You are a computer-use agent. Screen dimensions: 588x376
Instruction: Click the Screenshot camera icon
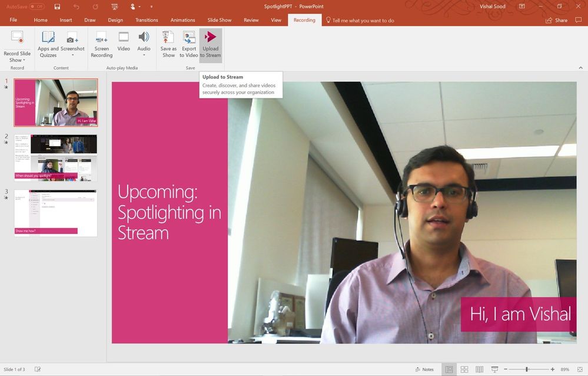[72, 38]
